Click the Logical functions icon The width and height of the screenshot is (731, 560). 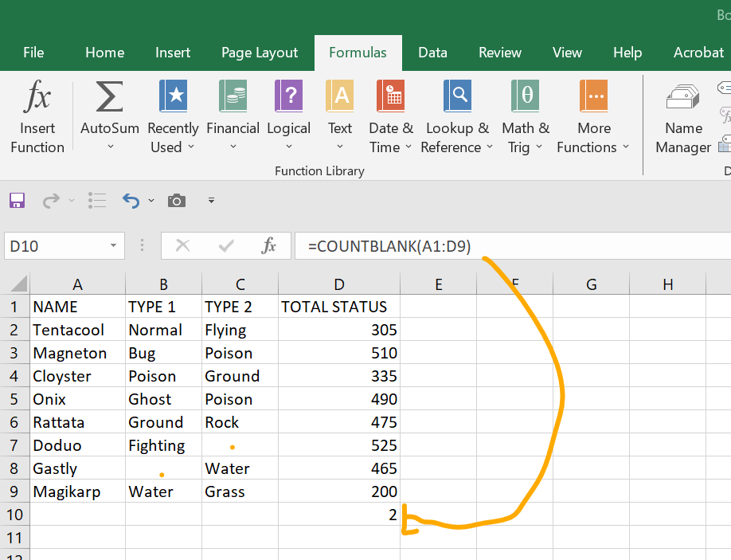288,96
